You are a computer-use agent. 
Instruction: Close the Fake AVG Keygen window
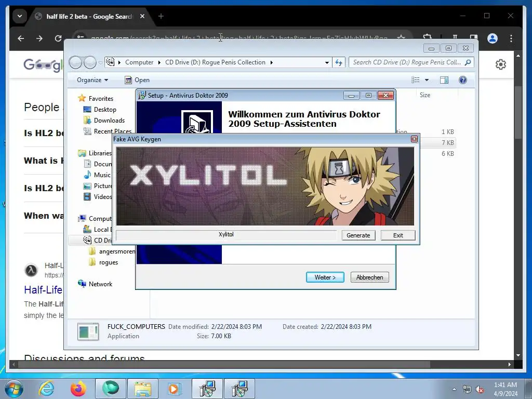pyautogui.click(x=414, y=139)
